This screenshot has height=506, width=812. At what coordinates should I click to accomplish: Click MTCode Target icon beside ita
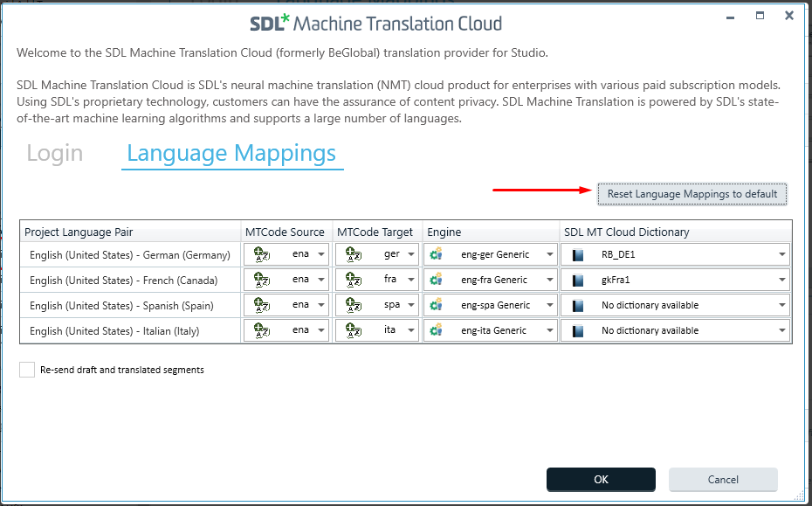tap(354, 330)
